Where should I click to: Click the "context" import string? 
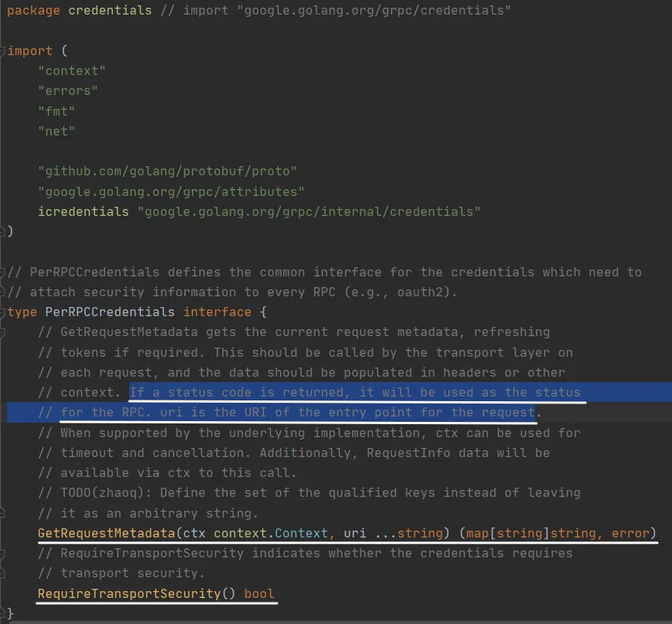[72, 70]
